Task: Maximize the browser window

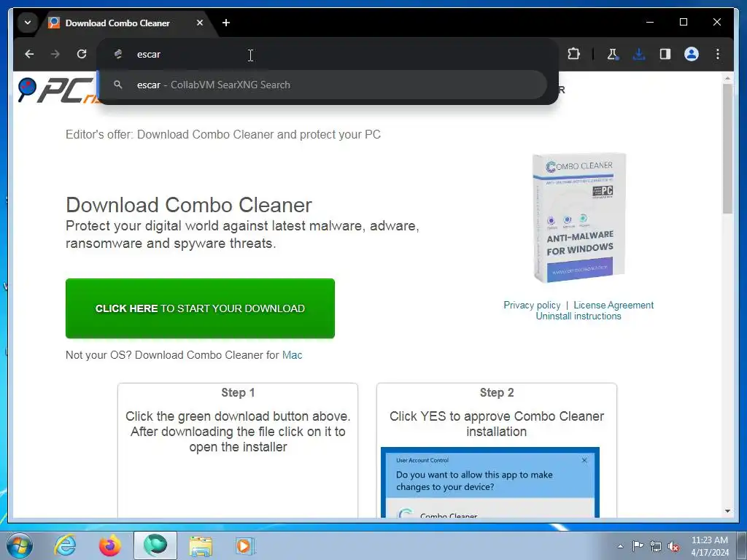Action: tap(683, 22)
